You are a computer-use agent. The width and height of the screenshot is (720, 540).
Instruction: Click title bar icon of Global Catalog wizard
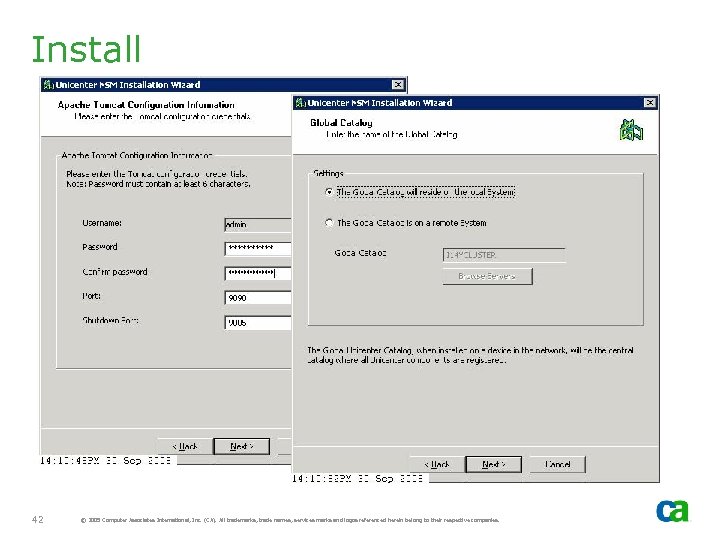300,103
